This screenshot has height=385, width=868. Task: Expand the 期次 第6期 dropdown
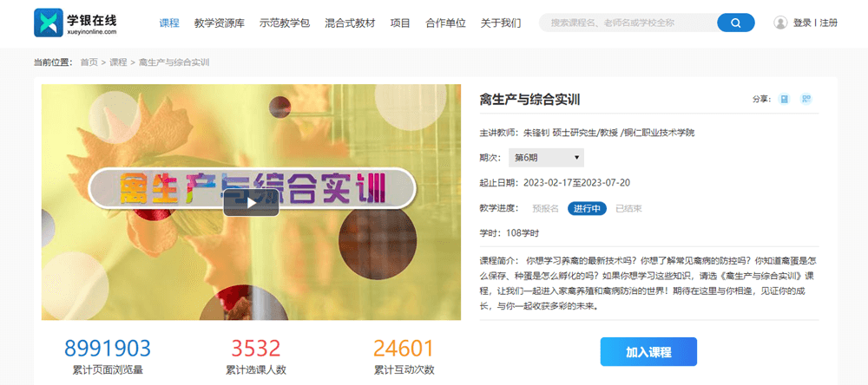pyautogui.click(x=546, y=158)
